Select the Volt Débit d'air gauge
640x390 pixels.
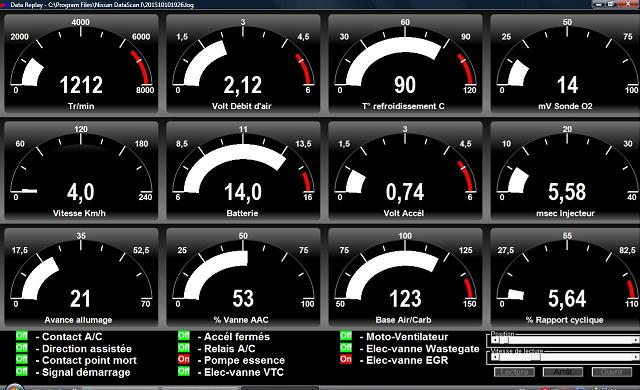click(x=243, y=64)
